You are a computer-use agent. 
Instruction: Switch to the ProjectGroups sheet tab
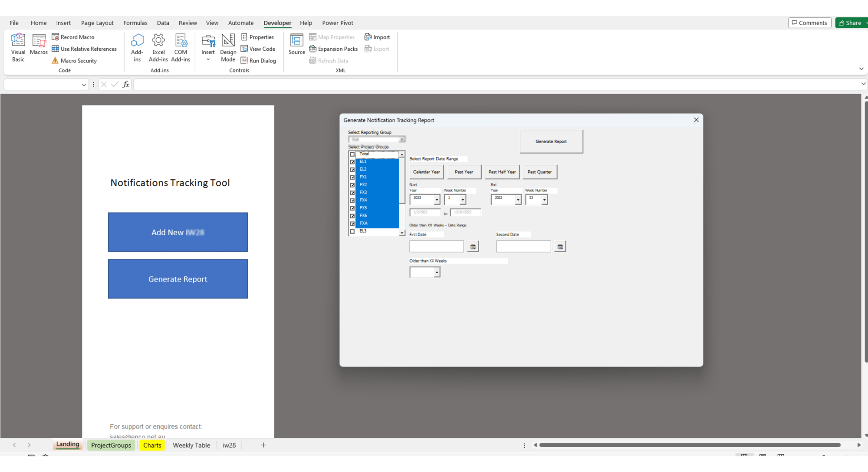coord(111,445)
